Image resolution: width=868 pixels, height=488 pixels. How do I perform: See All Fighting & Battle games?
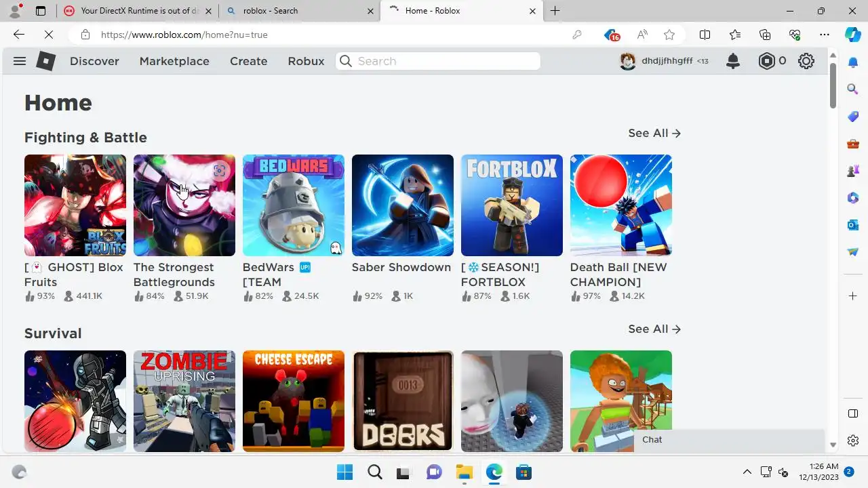click(654, 133)
